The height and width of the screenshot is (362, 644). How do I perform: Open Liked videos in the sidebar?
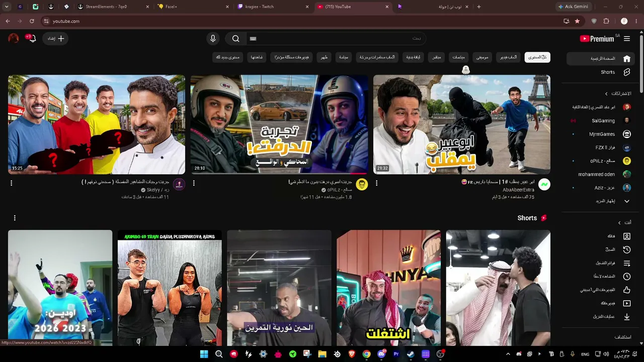pyautogui.click(x=602, y=290)
